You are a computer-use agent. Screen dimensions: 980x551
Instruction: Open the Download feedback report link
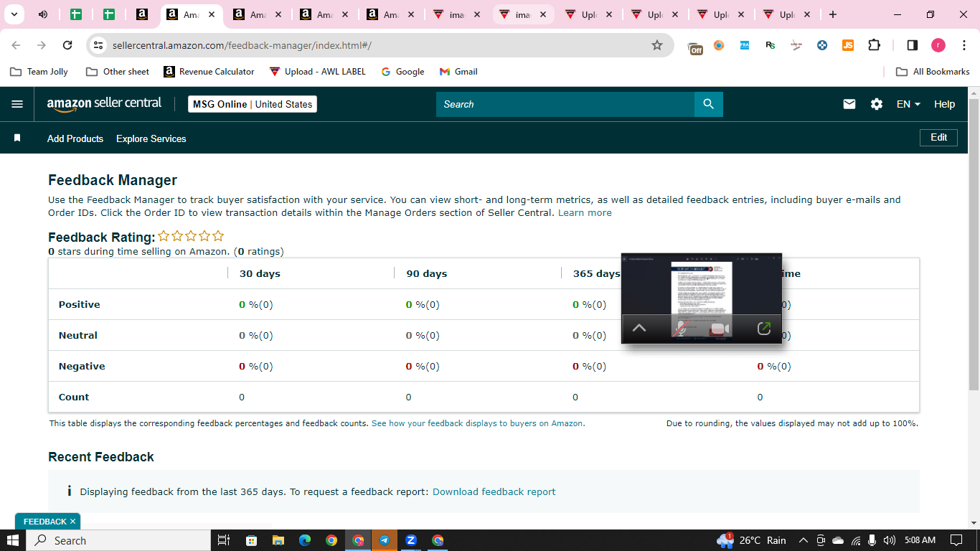(x=494, y=491)
